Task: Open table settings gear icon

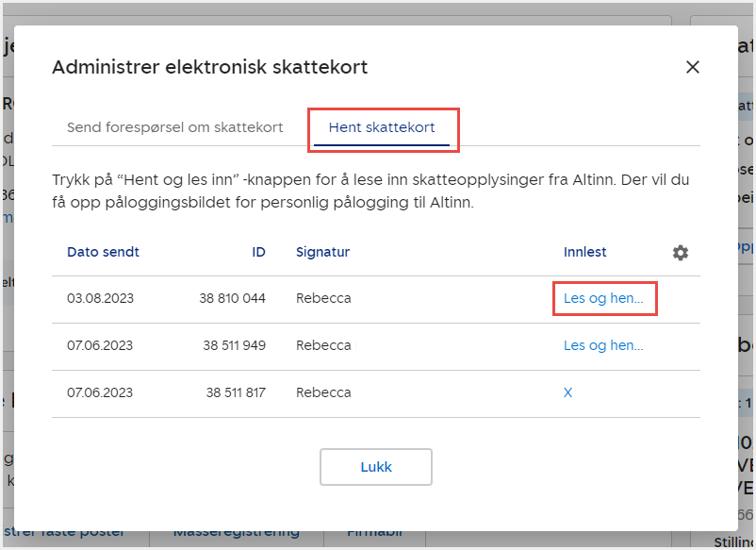Action: tap(681, 253)
